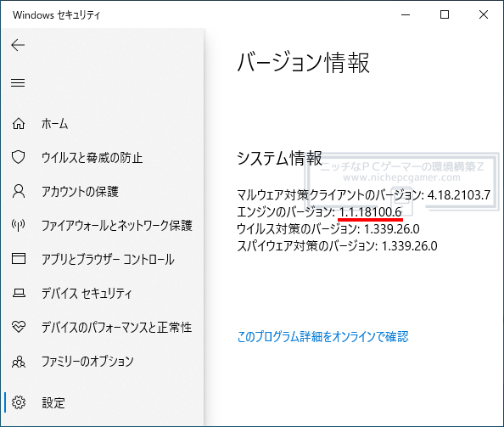
Task: Maximize the Windows セキュリティ window
Action: [445, 14]
